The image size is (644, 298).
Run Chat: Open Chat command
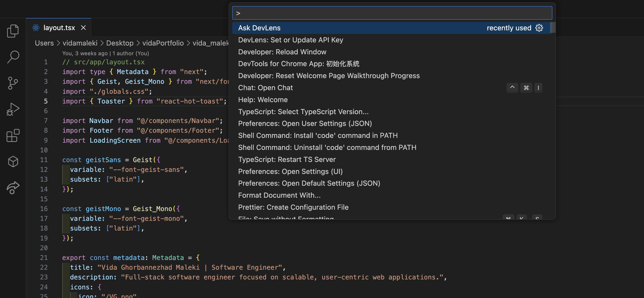[x=265, y=88]
